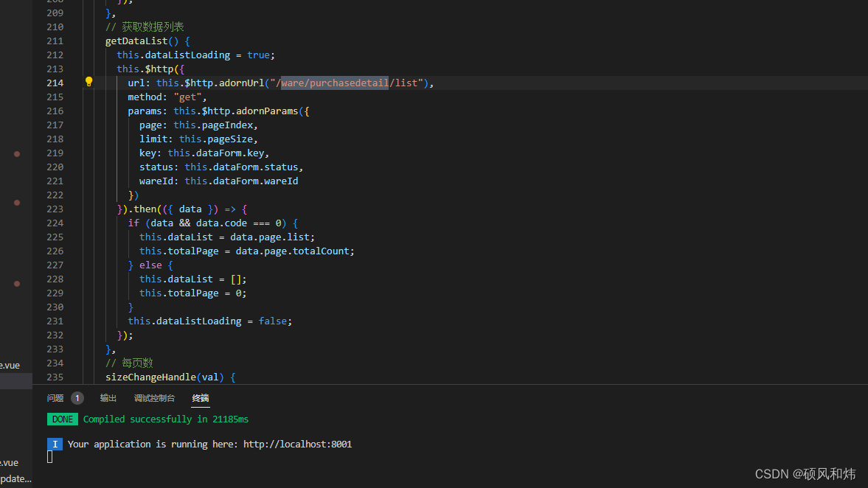Viewport: 868px width, 488px height.
Task: Click this.pageSize on line 218
Action: (x=216, y=139)
